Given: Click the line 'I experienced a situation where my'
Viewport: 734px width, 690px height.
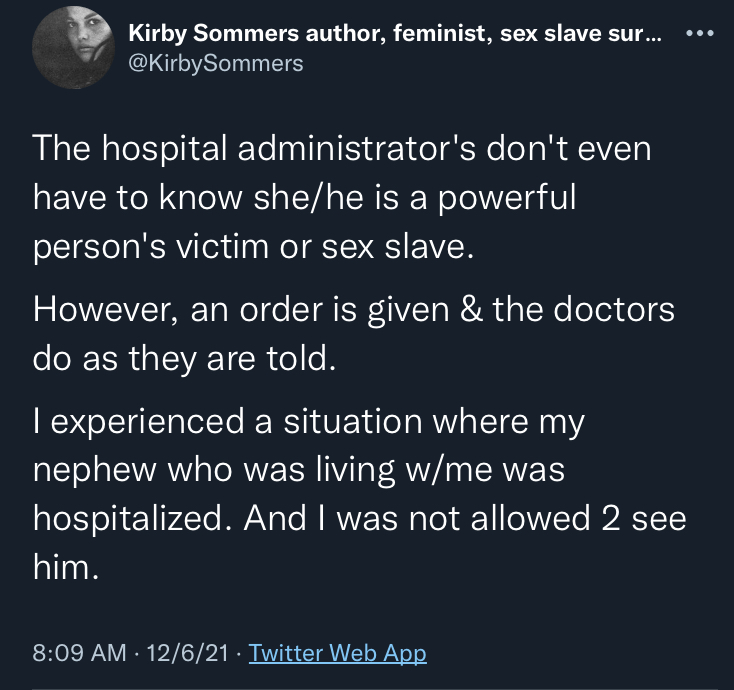Looking at the screenshot, I should coord(308,422).
